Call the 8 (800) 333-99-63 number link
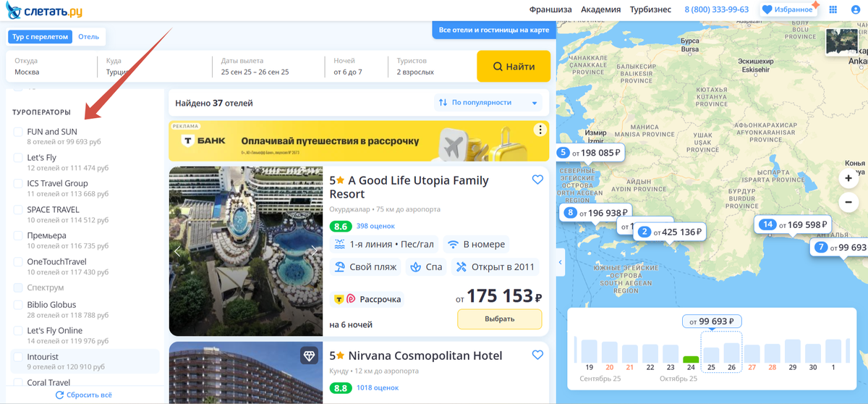The height and width of the screenshot is (404, 868). point(717,9)
